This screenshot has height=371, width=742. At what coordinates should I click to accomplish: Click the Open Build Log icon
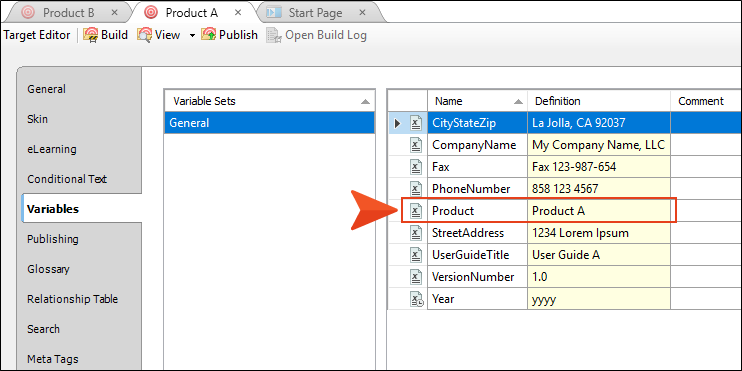coord(274,35)
